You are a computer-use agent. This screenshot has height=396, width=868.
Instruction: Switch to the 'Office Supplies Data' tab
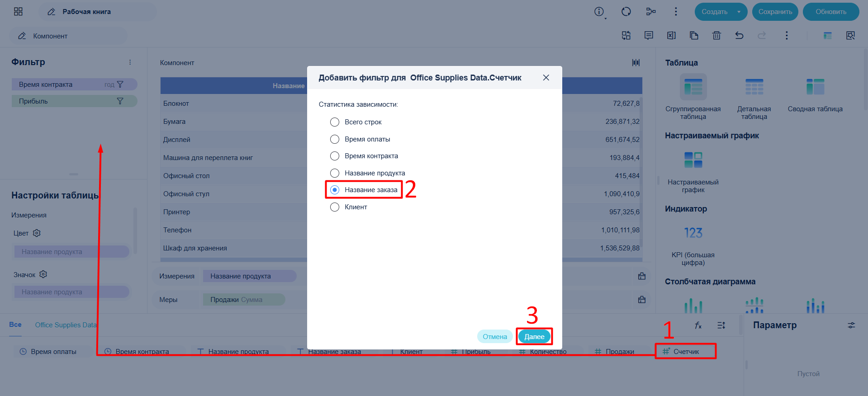[66, 325]
